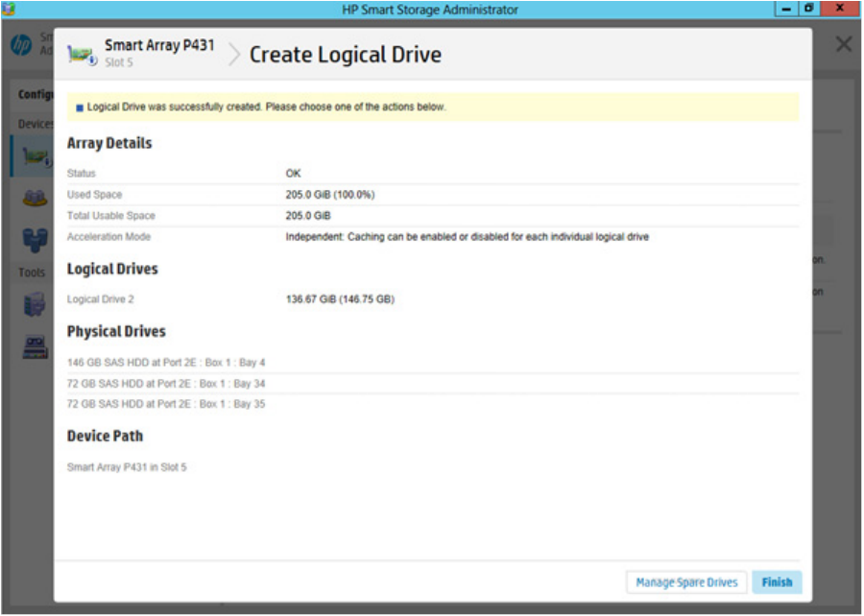The image size is (864, 616).
Task: Select the Logical Drive 2 label
Action: coord(100,299)
